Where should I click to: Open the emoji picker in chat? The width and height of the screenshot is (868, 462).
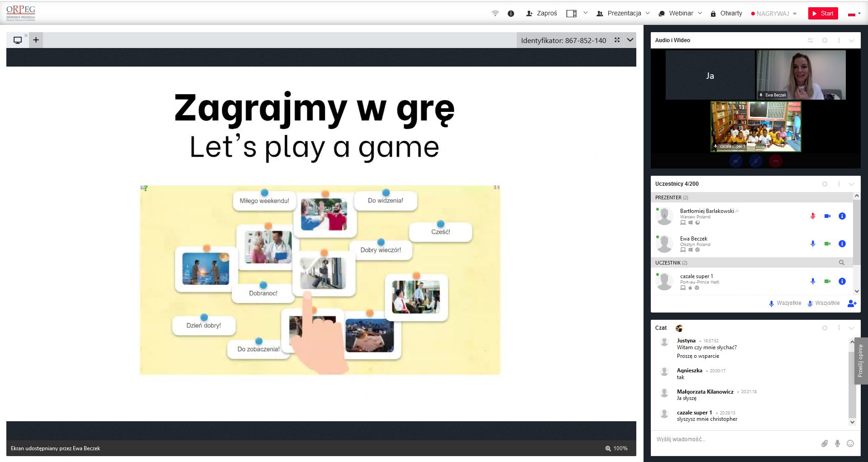point(850,443)
